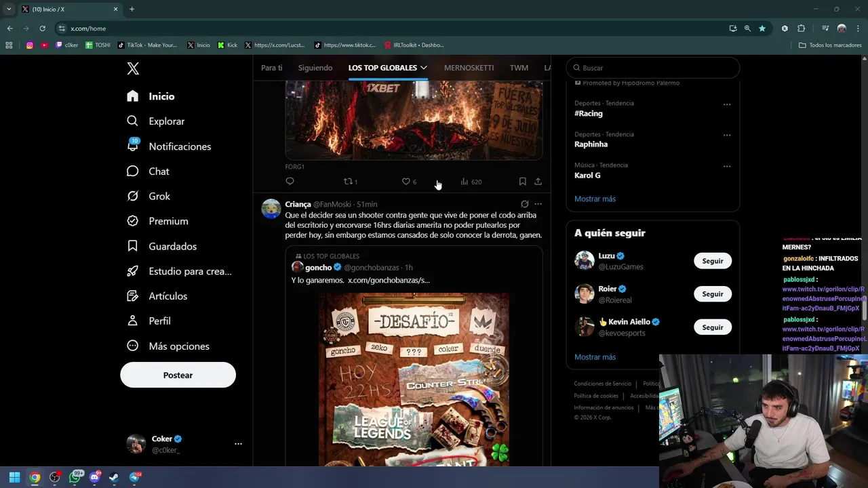
Task: Open Criança profile avatar
Action: click(271, 209)
